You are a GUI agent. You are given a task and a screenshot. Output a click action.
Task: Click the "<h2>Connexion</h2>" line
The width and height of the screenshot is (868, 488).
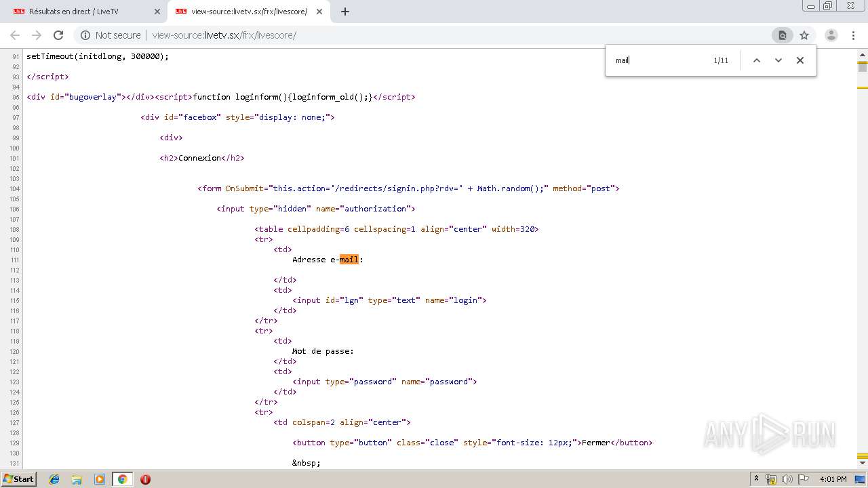[202, 158]
